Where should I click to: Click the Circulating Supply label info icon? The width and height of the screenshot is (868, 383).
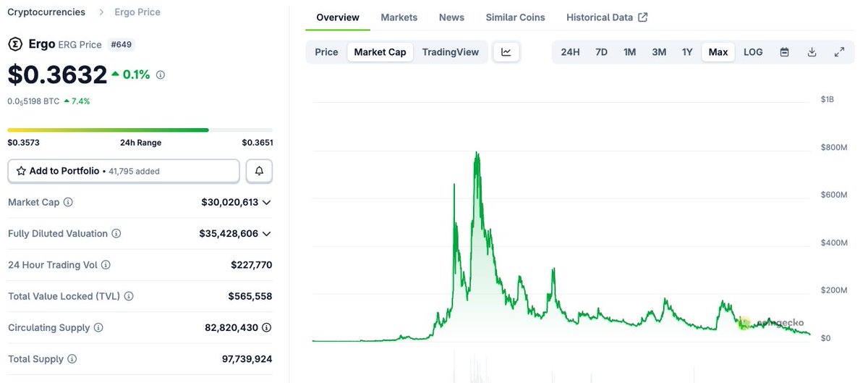pyautogui.click(x=98, y=327)
